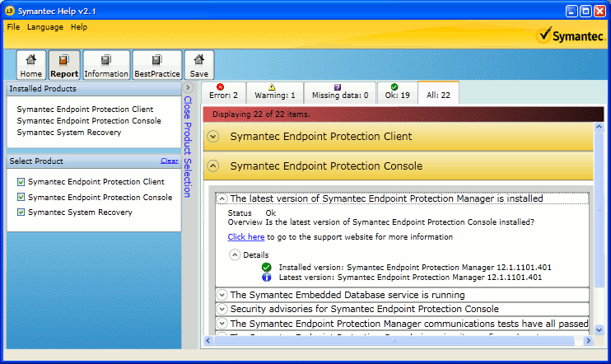Screen dimensions: 611x364
Task: Expand Symantec Endpoint Protection Client section
Action: pyautogui.click(x=213, y=137)
